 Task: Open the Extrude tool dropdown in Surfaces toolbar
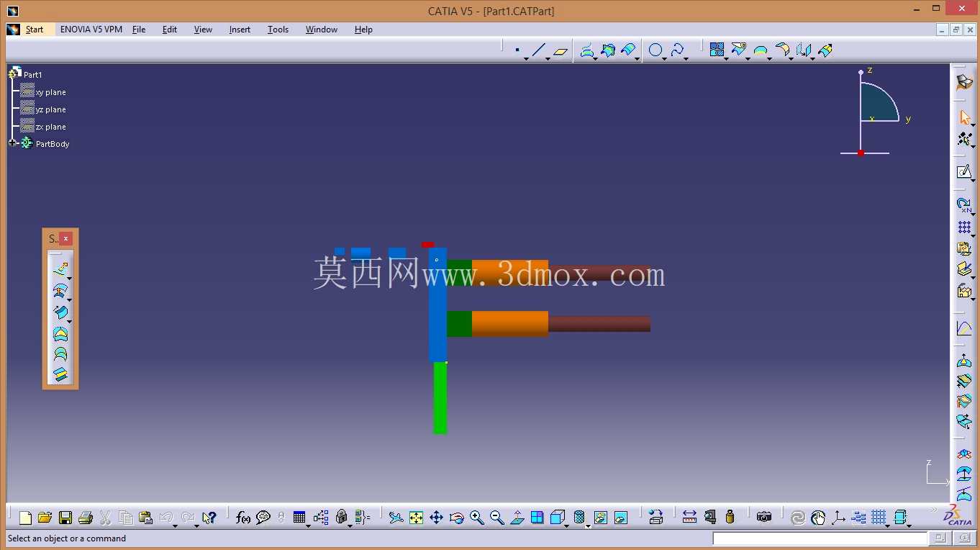pyautogui.click(x=69, y=279)
